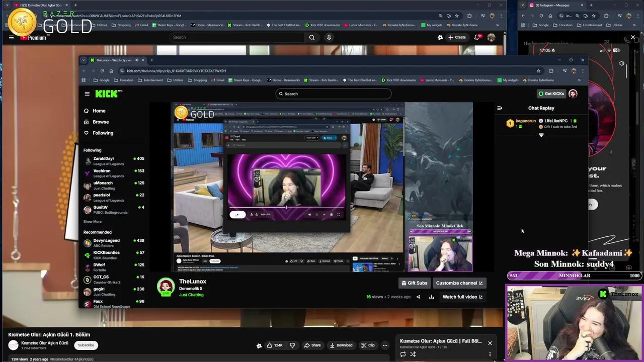Toggle loop on the YouTube playlist
The image size is (644, 362).
pos(403,354)
